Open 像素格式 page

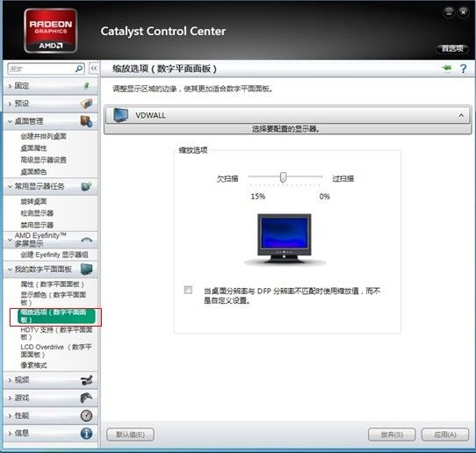coord(33,365)
